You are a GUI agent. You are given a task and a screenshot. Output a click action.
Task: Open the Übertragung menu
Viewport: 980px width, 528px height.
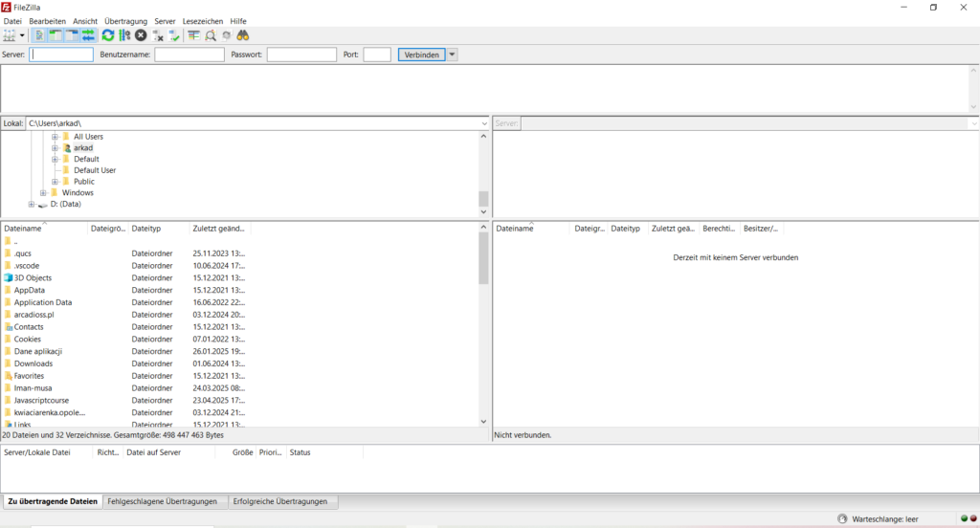(x=125, y=20)
